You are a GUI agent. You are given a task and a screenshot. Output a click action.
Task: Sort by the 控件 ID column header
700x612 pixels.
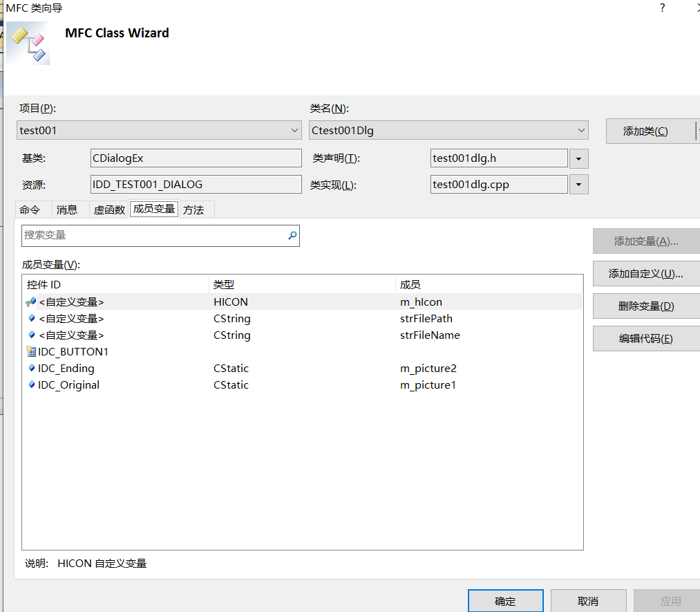click(x=115, y=284)
